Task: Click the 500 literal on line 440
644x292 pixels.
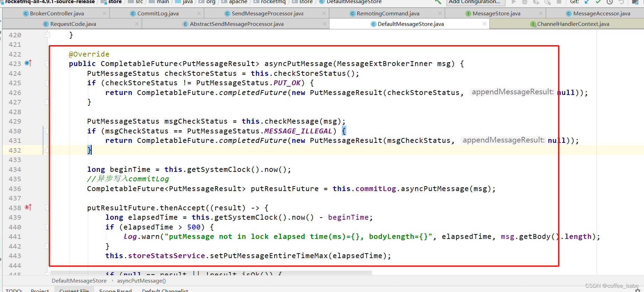Action: tap(194, 227)
